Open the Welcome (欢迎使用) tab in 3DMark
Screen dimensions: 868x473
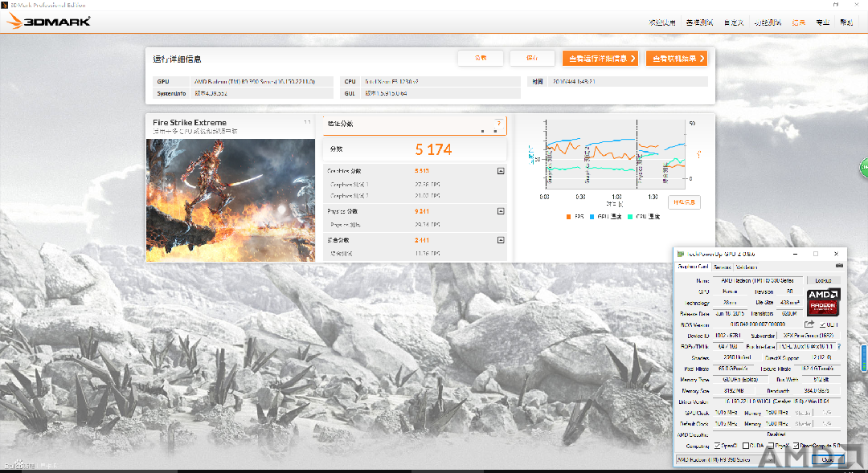pyautogui.click(x=662, y=22)
